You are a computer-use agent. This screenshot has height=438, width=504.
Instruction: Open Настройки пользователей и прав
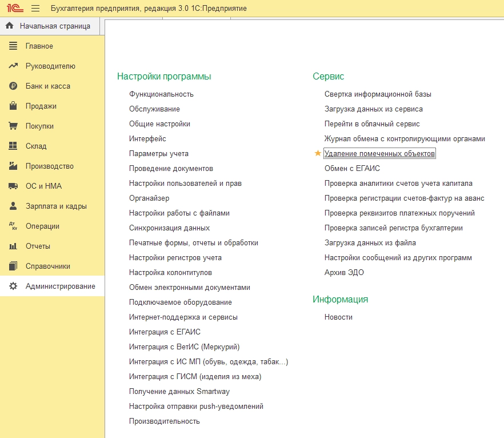pyautogui.click(x=185, y=184)
